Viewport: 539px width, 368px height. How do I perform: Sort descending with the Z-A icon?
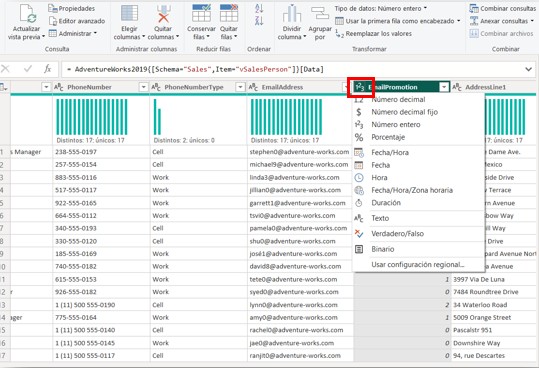click(x=259, y=21)
